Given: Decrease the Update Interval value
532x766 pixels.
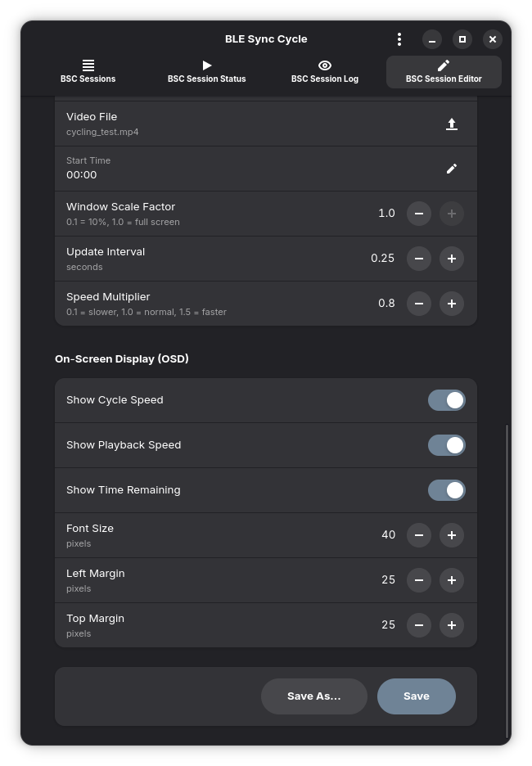Looking at the screenshot, I should click(419, 259).
